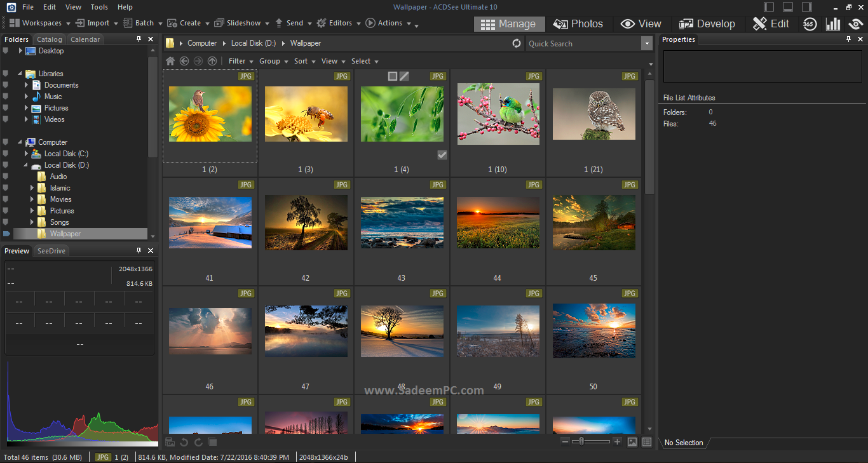Viewport: 868px width, 463px height.
Task: Open the Quick Search options arrow
Action: 647,43
